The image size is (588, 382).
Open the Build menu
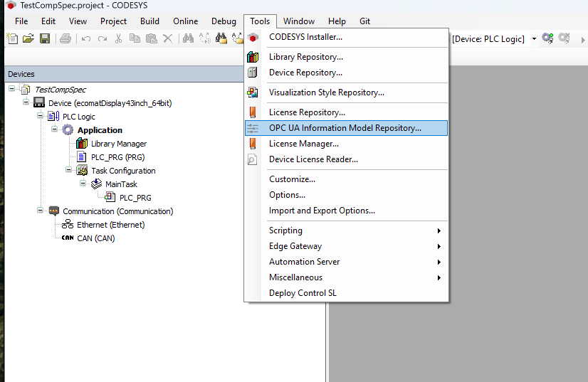[x=150, y=21]
